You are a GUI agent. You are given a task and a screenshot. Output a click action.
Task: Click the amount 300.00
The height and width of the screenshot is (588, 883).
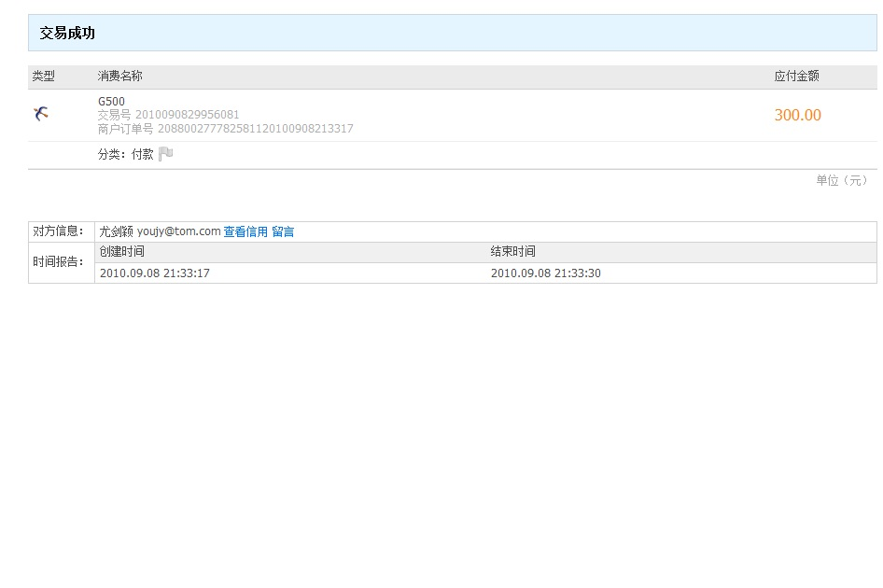pos(797,116)
